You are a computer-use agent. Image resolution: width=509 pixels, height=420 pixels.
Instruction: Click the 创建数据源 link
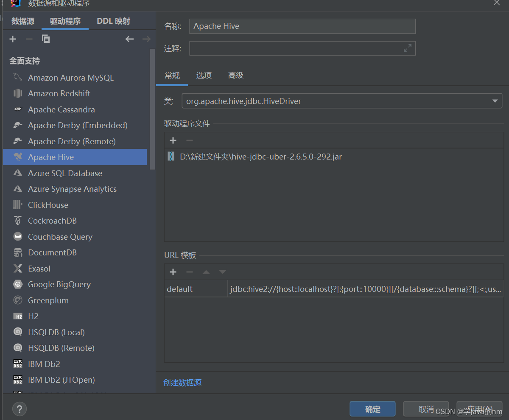tap(182, 383)
